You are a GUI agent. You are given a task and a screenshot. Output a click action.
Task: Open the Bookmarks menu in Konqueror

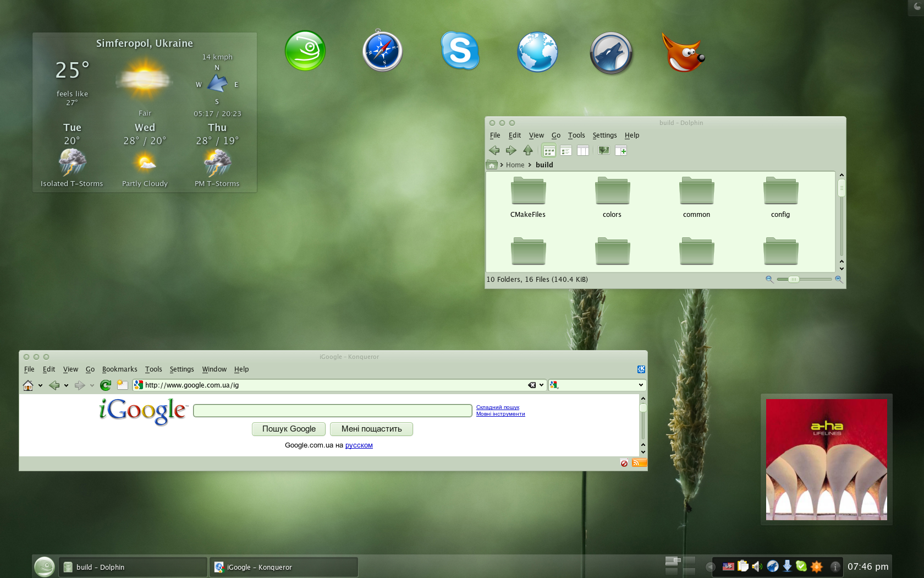pyautogui.click(x=119, y=369)
